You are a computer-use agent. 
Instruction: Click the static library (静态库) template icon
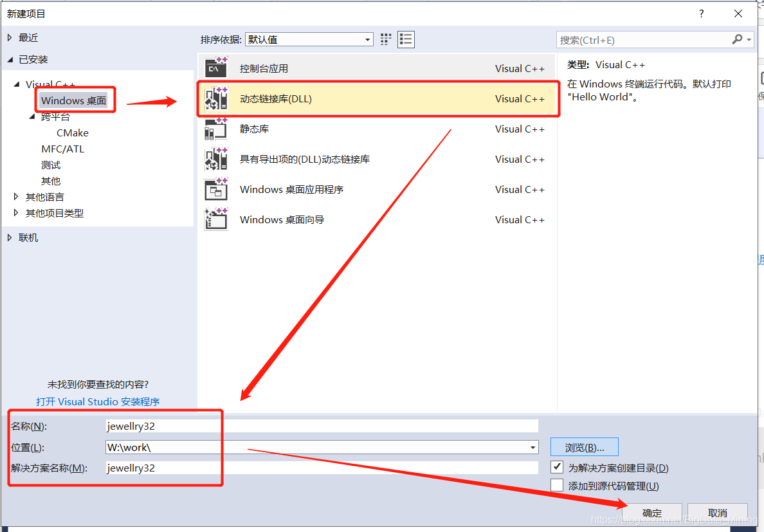click(216, 129)
